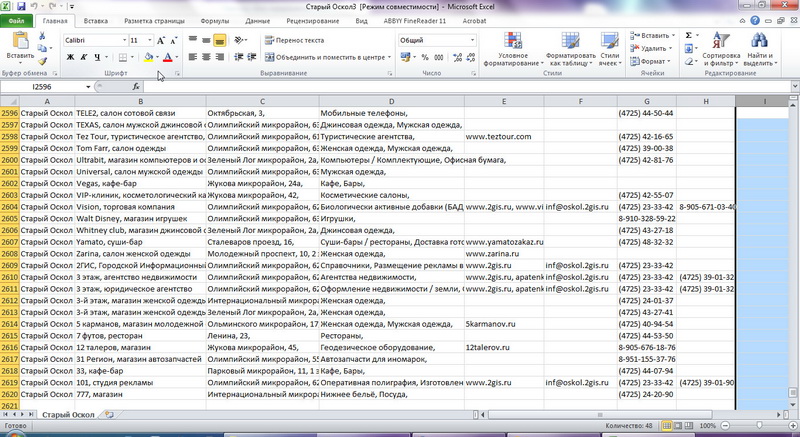Image resolution: width=800 pixels, height=437 pixels.
Task: Click Вставить (Insert) in Cells group
Action: pos(653,35)
